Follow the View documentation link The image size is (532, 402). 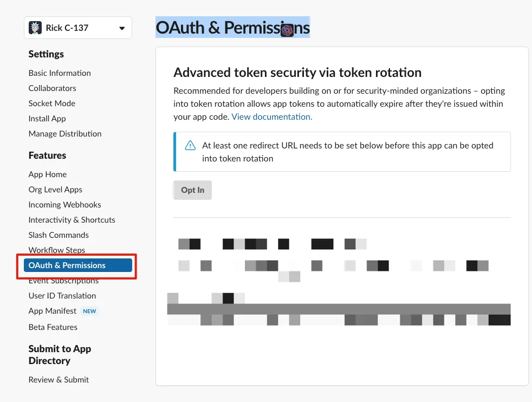coord(272,116)
